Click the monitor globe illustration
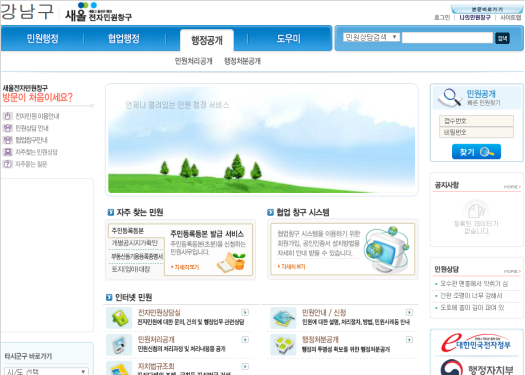525x375 pixels. click(387, 249)
